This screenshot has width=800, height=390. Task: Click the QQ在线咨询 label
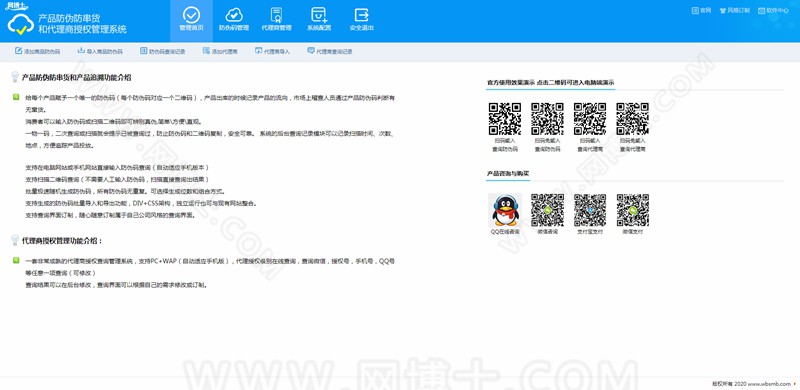coord(505,231)
